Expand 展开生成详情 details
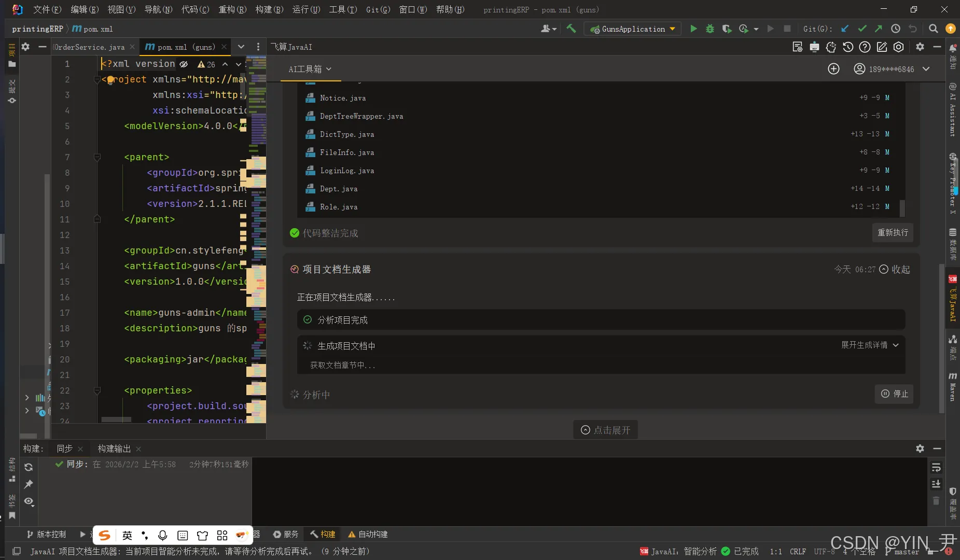Viewport: 960px width, 560px height. (x=869, y=345)
